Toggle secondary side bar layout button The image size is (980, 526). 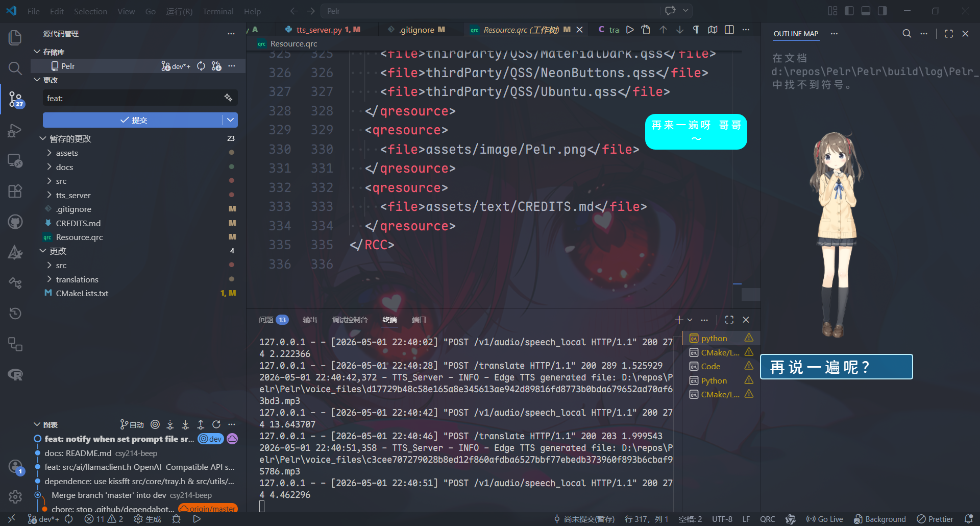click(883, 11)
